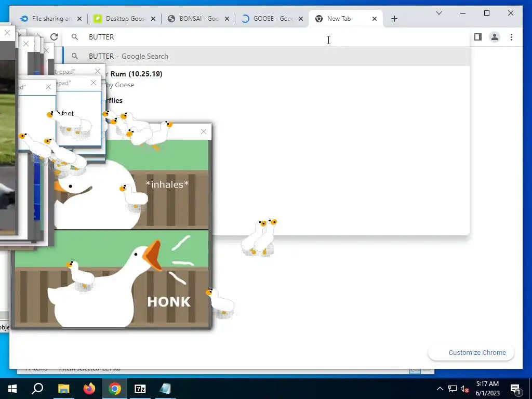Close the GOOSE tab
The image size is (532, 399).
pos(301,19)
